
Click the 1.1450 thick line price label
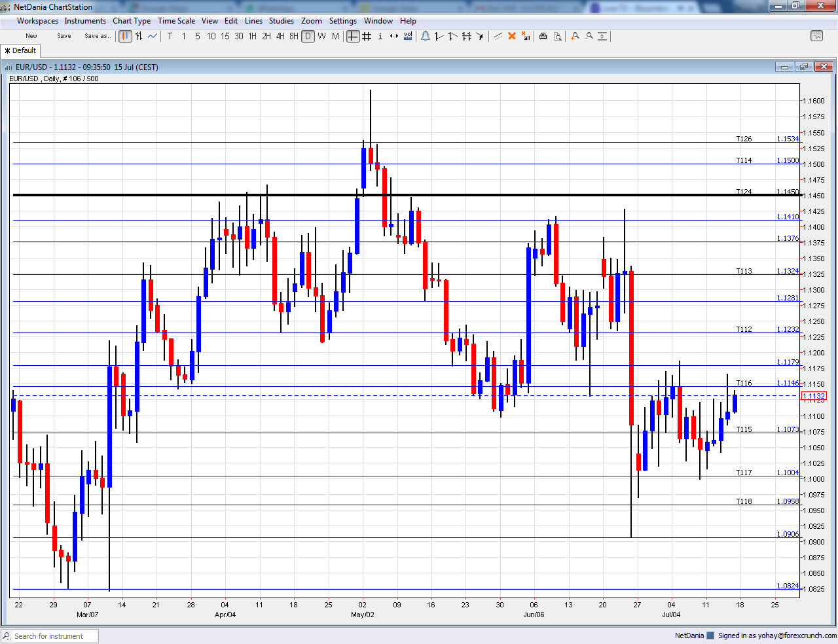788,192
